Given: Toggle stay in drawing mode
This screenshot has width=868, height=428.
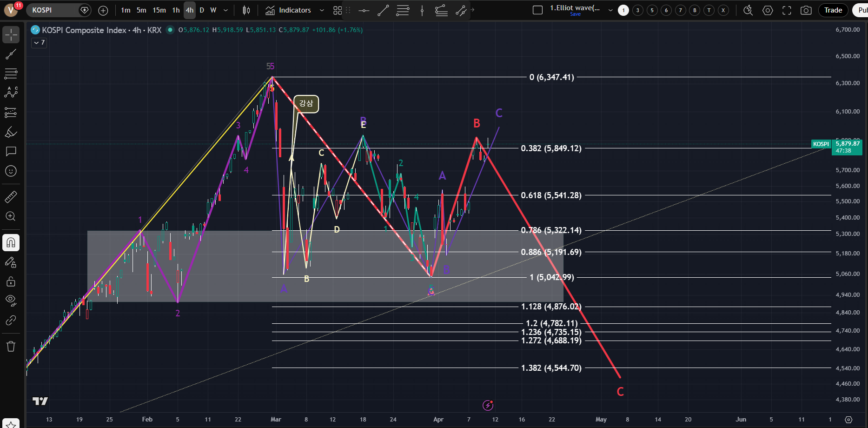Looking at the screenshot, I should [11, 262].
